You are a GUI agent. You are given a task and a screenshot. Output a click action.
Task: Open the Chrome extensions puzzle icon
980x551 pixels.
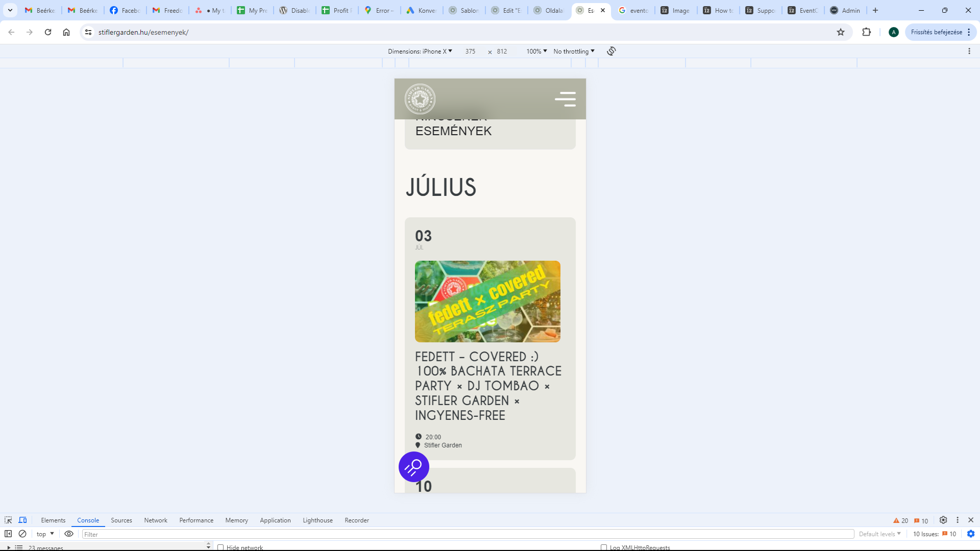tap(866, 32)
